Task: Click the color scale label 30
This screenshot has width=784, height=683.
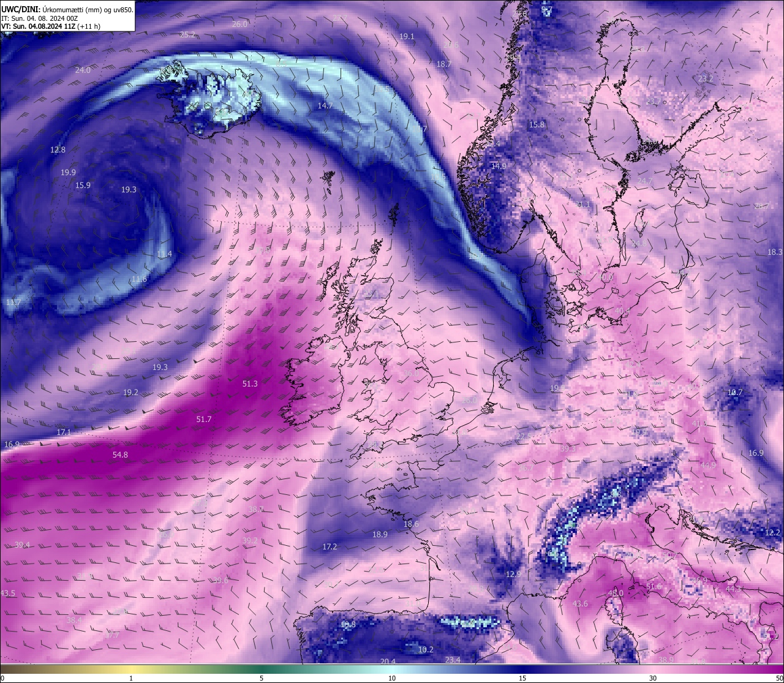Action: point(653,678)
